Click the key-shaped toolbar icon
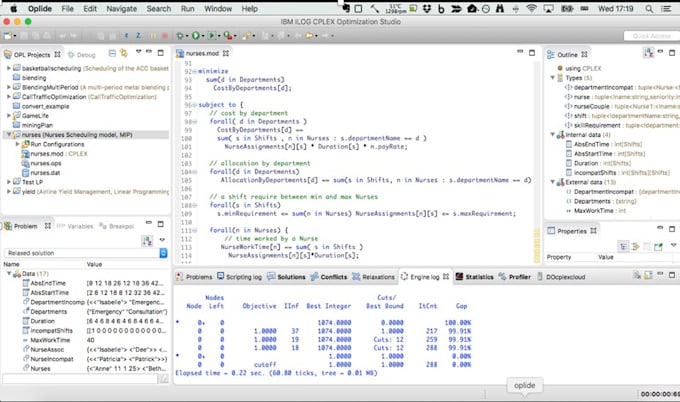The height and width of the screenshot is (402, 680). [x=246, y=36]
